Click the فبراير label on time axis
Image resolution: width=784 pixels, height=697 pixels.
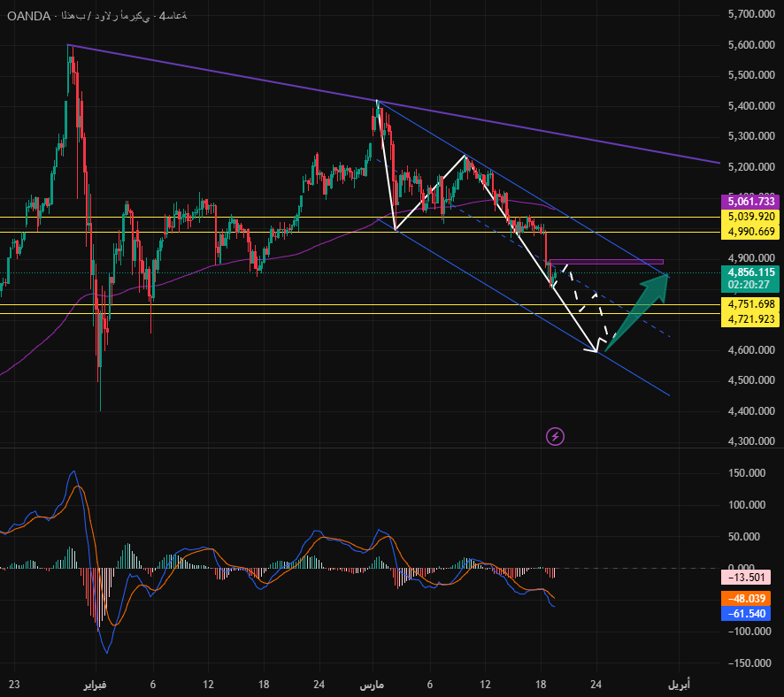[x=95, y=685]
